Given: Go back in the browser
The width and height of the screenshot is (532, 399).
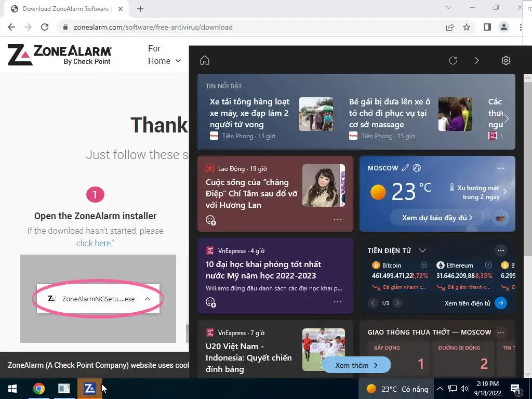Looking at the screenshot, I should point(11,27).
